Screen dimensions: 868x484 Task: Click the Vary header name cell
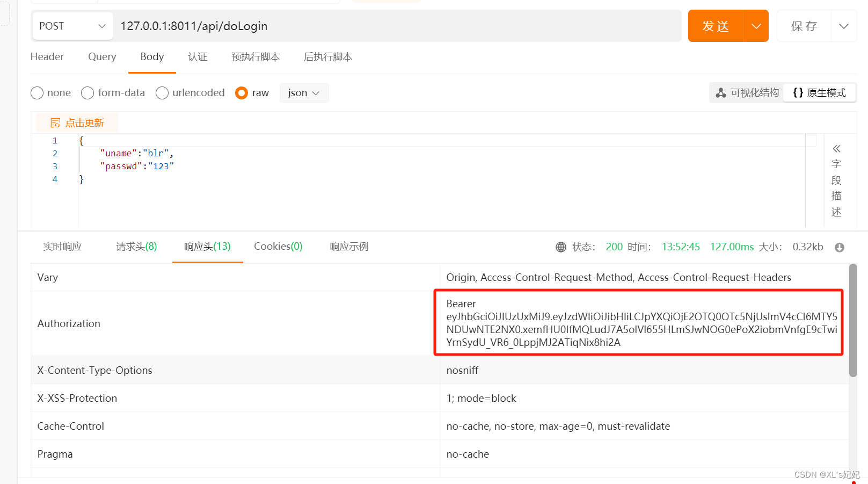pyautogui.click(x=235, y=277)
